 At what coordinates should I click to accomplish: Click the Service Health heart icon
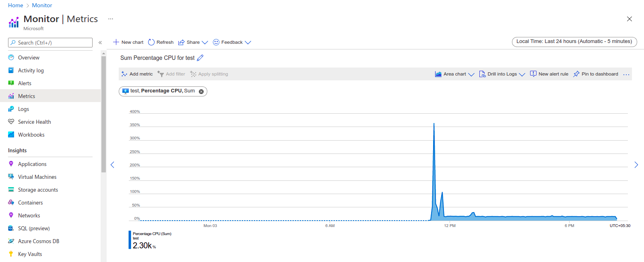tap(11, 122)
